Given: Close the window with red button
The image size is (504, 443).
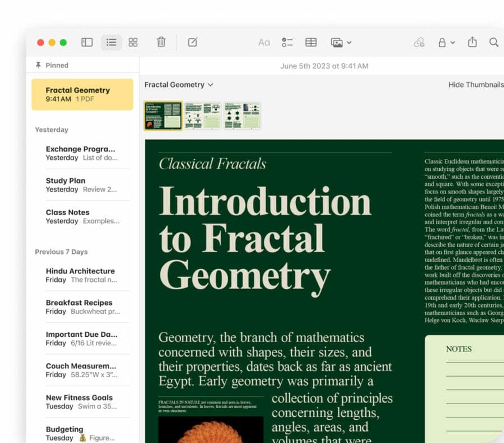Looking at the screenshot, I should pyautogui.click(x=40, y=42).
